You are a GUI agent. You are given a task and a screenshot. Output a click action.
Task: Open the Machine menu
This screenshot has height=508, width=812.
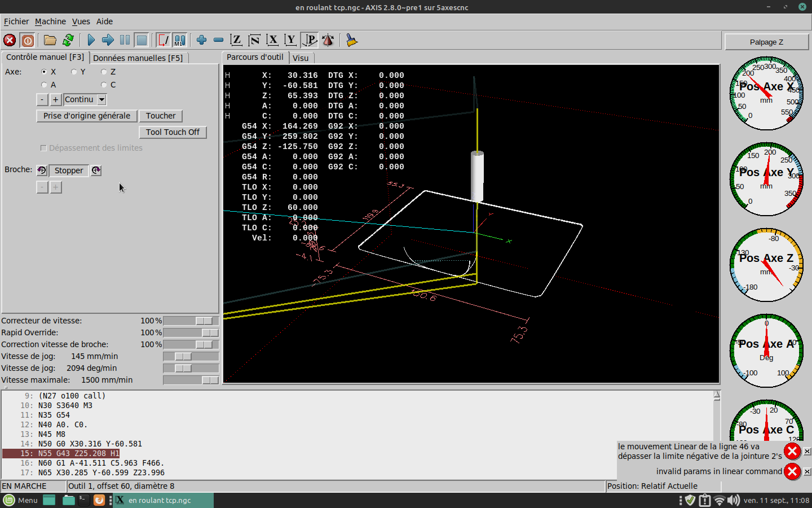(x=50, y=21)
